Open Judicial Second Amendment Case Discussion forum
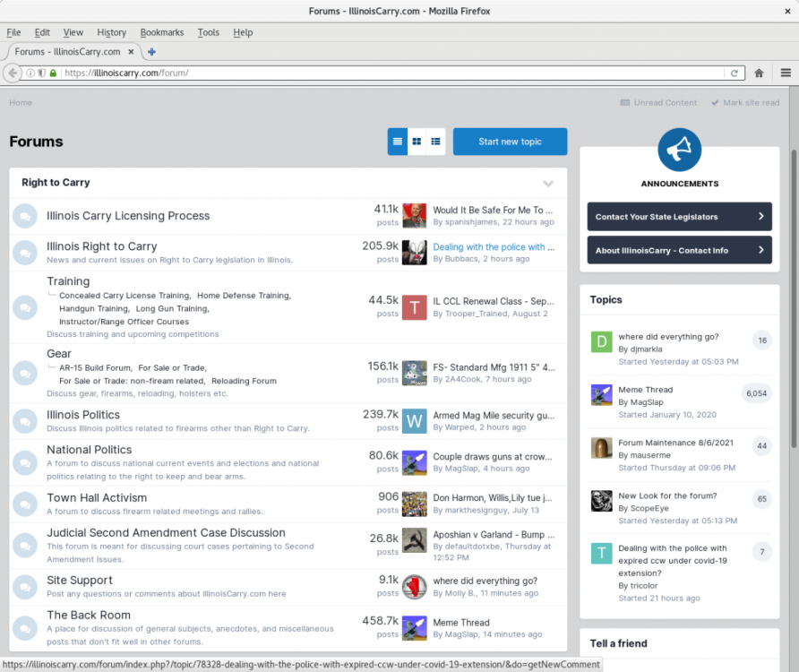Viewport: 799px width, 672px height. pos(166,533)
